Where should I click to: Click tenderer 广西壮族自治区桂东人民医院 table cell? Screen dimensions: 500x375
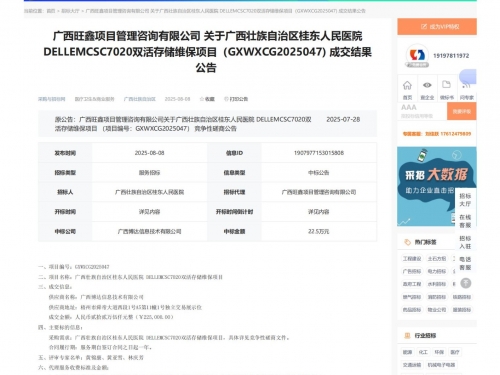point(149,192)
